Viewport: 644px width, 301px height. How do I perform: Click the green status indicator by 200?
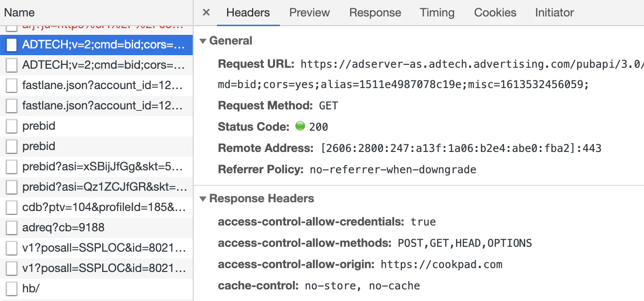pos(300,126)
